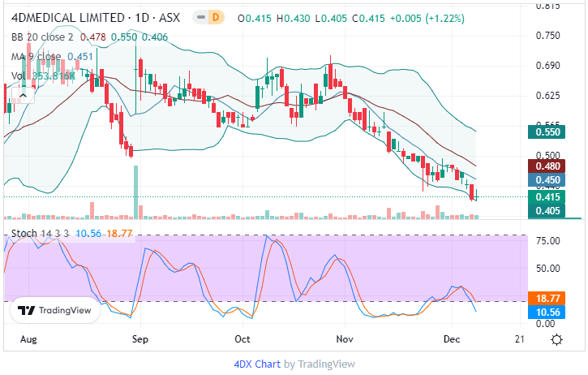Open the 'by TradingView' attribution link
This screenshot has height=375, width=588.
318,364
